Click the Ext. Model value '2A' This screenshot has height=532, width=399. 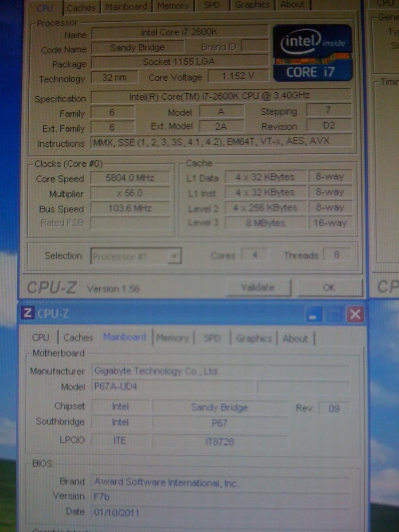221,126
